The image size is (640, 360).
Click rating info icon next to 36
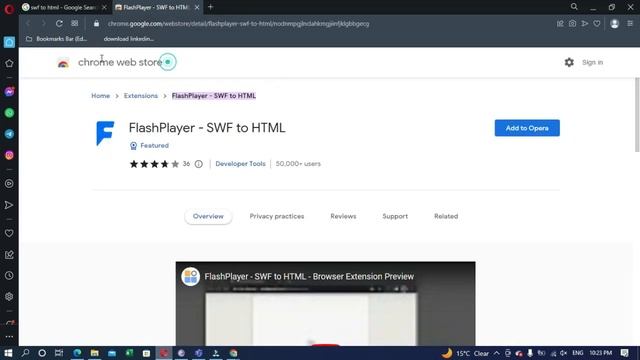tap(198, 164)
